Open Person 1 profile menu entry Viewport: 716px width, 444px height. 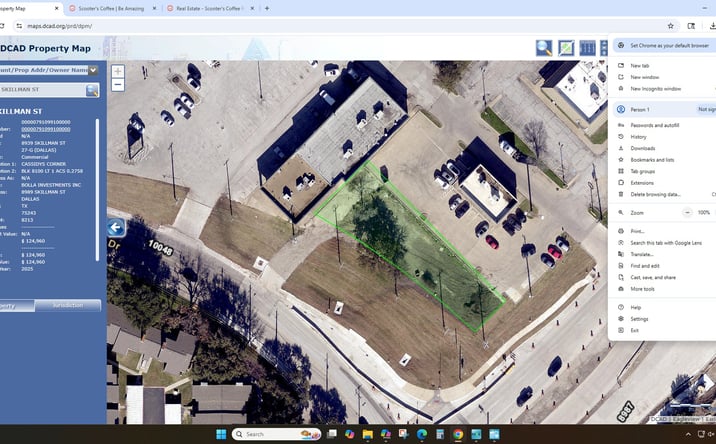click(x=664, y=109)
